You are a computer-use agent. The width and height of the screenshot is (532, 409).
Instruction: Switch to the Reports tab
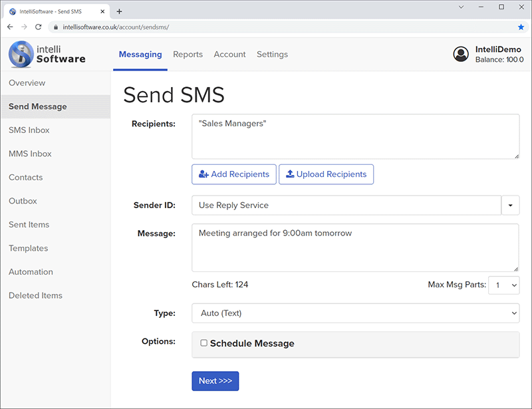pos(188,55)
